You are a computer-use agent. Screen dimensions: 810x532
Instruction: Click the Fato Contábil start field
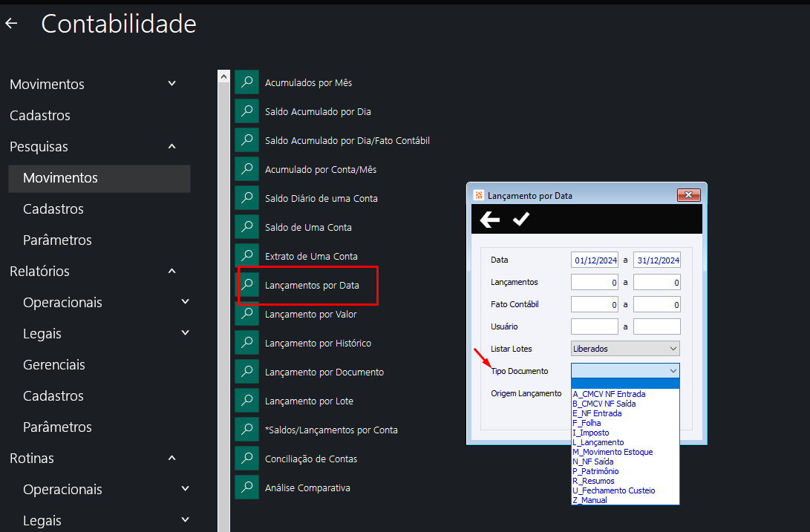point(595,304)
